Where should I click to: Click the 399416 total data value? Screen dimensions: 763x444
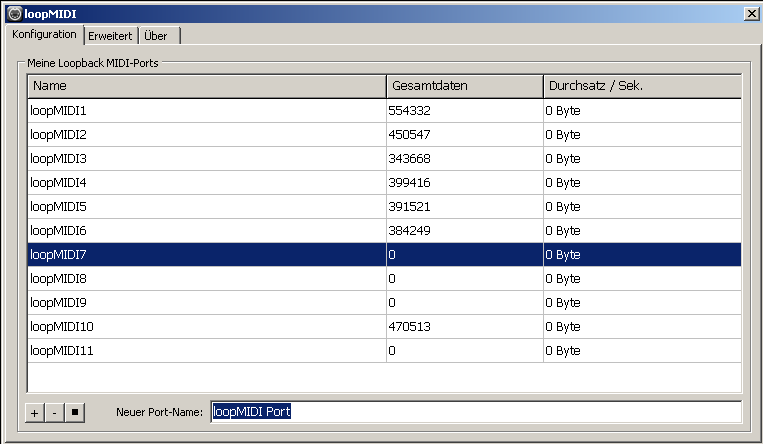pos(409,183)
